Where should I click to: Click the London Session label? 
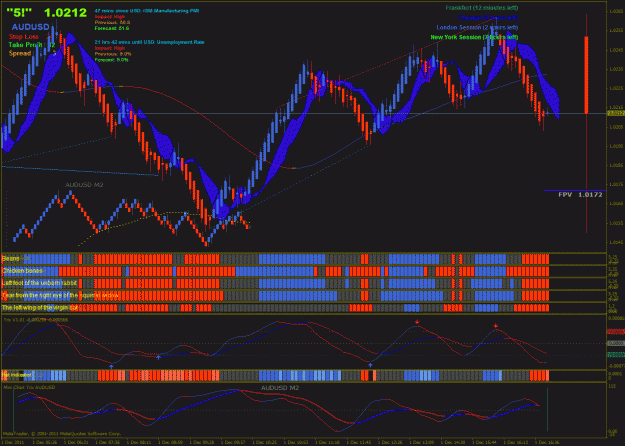pos(477,28)
